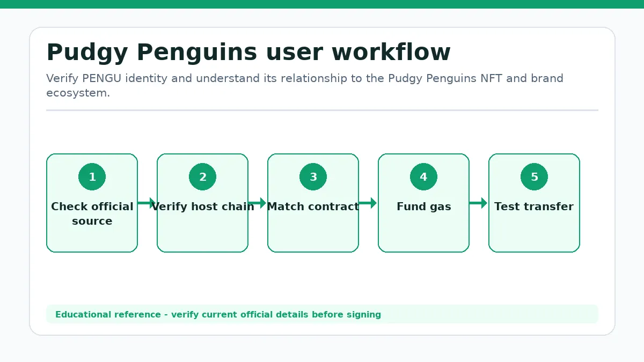Click the step 2 number circle
Image resolution: width=644 pixels, height=362 pixels.
click(x=202, y=177)
